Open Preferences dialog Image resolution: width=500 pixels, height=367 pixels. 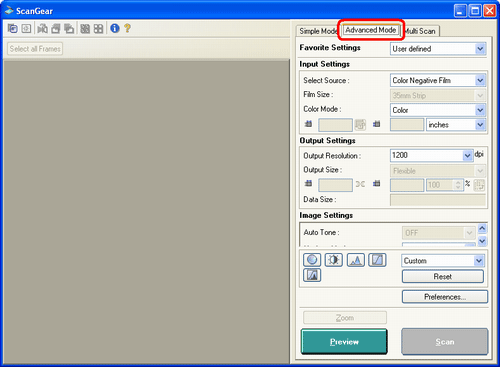pyautogui.click(x=445, y=297)
